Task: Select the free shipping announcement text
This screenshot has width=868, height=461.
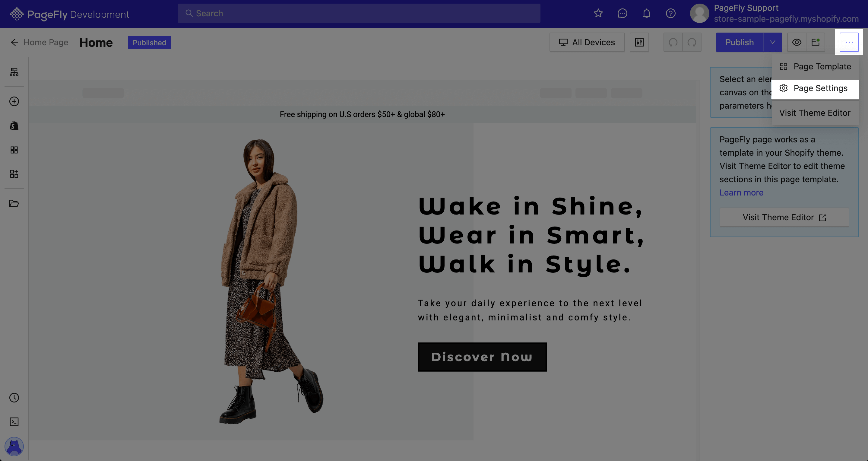Action: [x=362, y=115]
